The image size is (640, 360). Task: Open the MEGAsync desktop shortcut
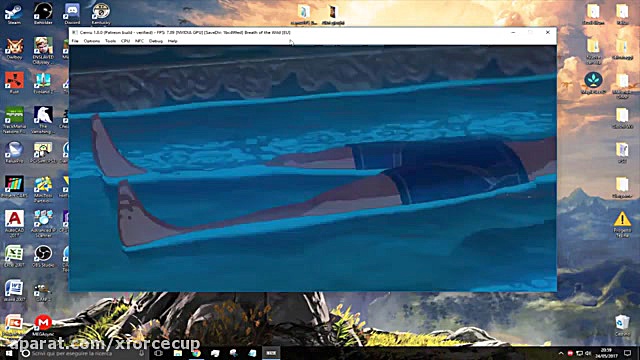coord(43,325)
